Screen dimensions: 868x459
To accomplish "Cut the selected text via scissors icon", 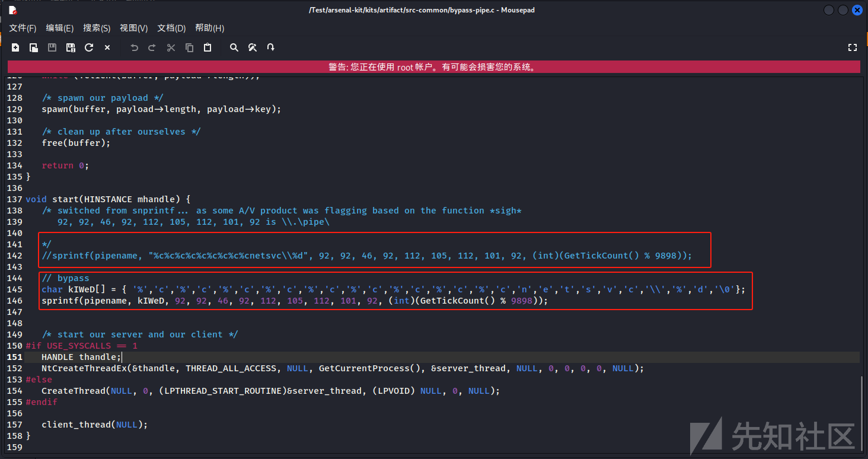I will pos(171,47).
